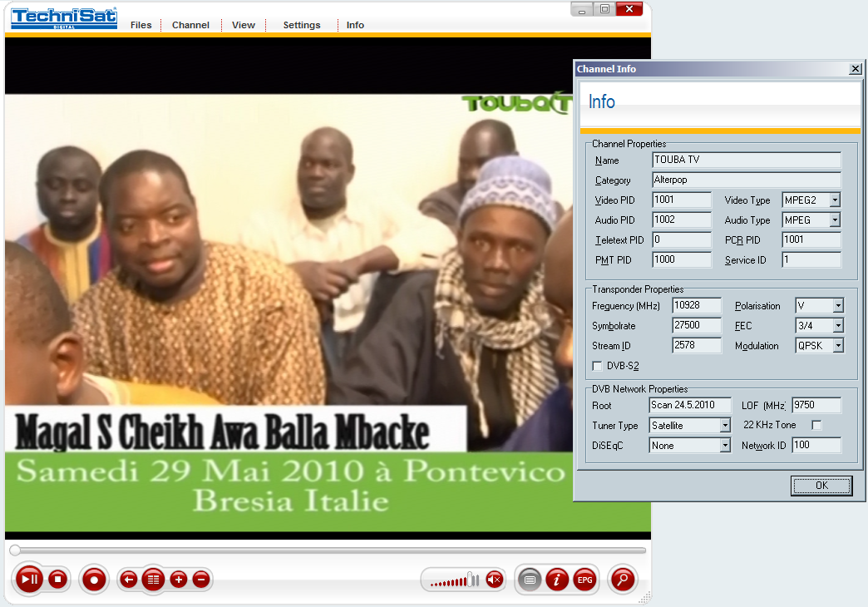Expand the Audio Type dropdown
Screen dimensions: 868x607
coord(835,220)
